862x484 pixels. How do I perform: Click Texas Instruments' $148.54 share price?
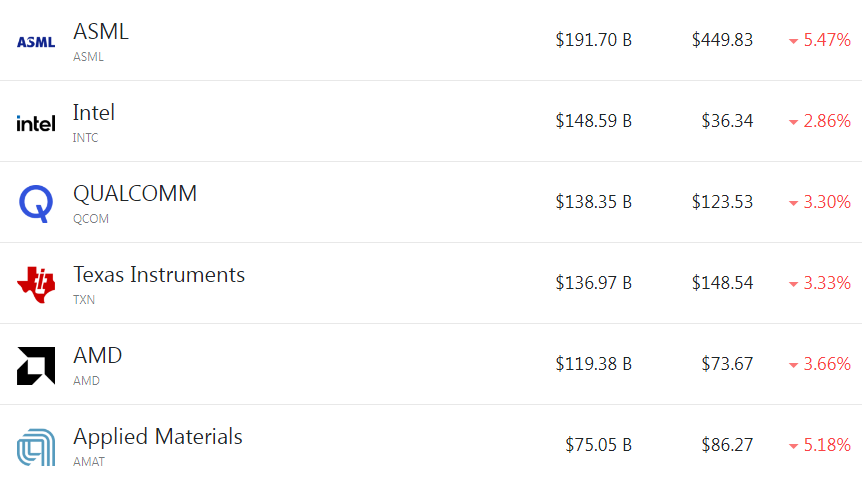click(722, 283)
